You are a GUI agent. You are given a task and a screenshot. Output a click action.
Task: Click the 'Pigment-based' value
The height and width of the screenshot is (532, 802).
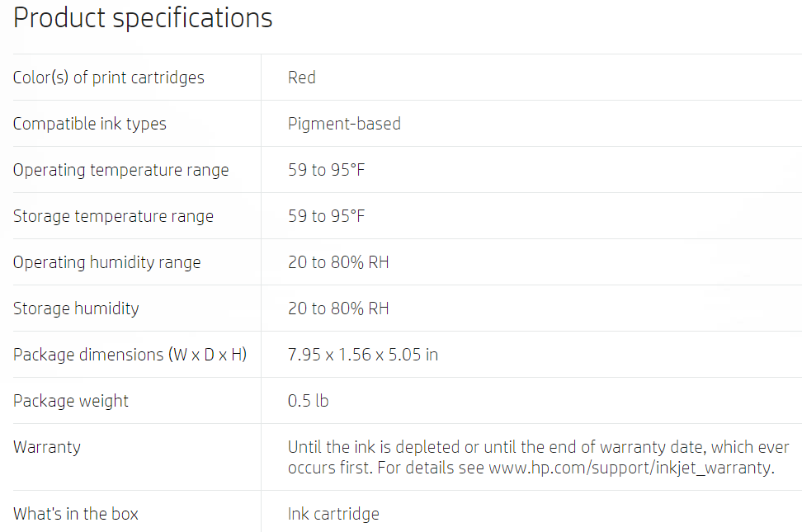344,124
